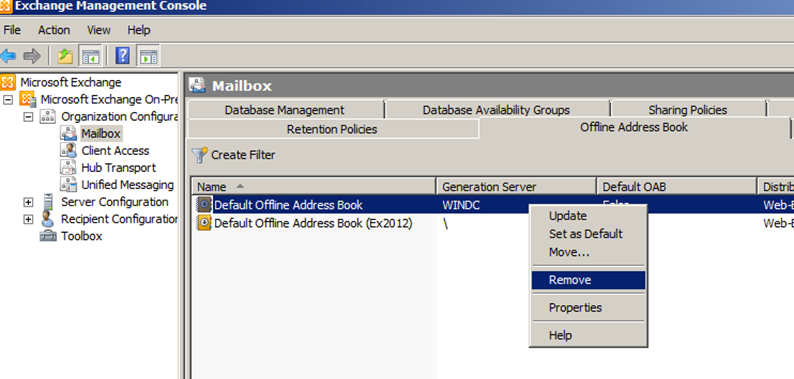Image resolution: width=794 pixels, height=379 pixels.
Task: Click the Mailbox tree node icon
Action: point(68,133)
